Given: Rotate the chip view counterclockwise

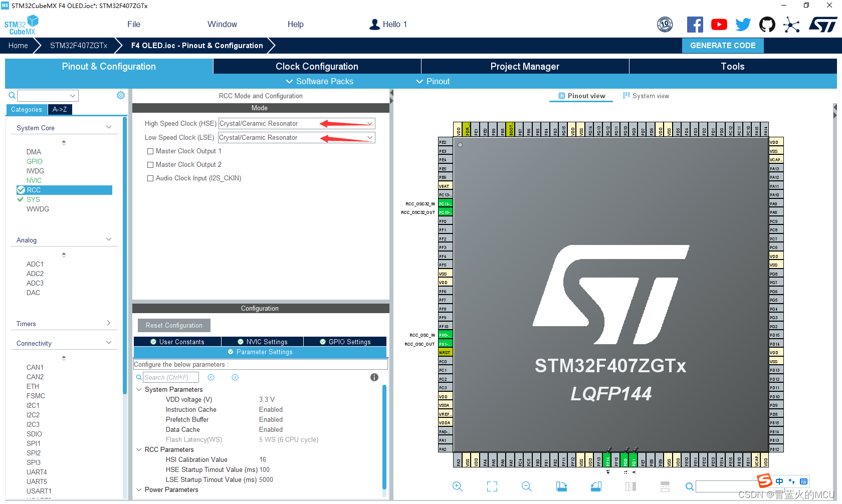Looking at the screenshot, I should [596, 486].
